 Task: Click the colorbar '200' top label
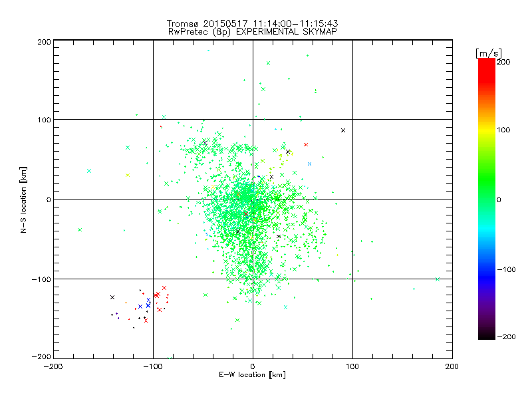click(x=503, y=62)
